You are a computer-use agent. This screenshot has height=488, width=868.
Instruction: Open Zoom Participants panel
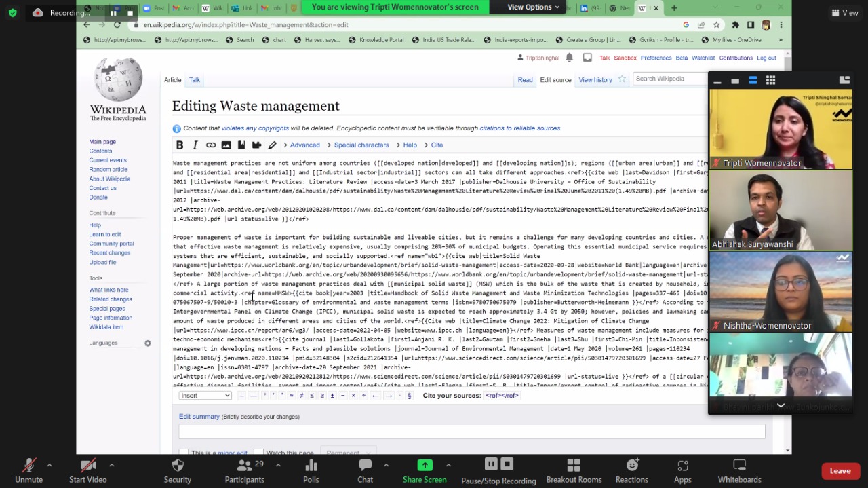pos(245,471)
